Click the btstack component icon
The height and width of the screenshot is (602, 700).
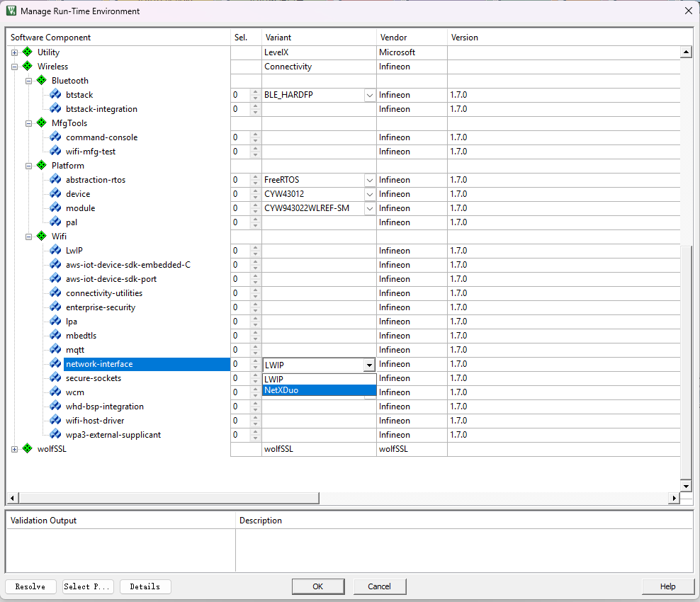(x=55, y=95)
